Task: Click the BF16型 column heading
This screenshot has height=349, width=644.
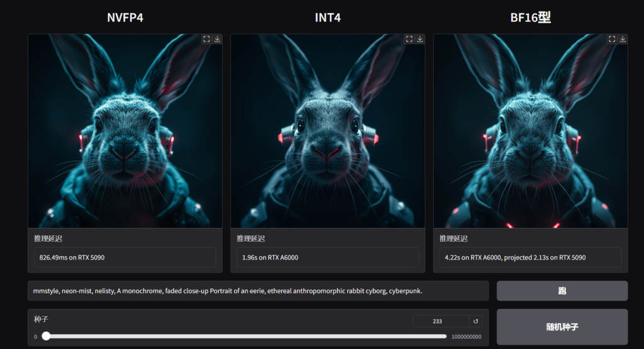Action: click(x=530, y=18)
